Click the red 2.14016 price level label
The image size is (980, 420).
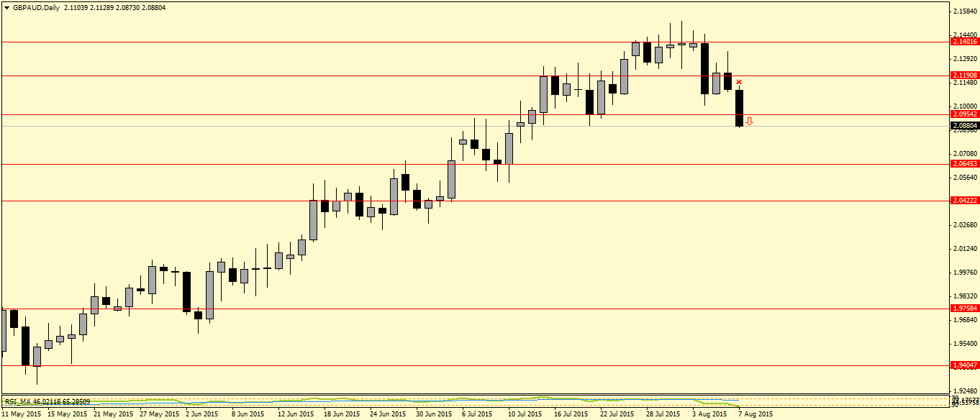[964, 42]
